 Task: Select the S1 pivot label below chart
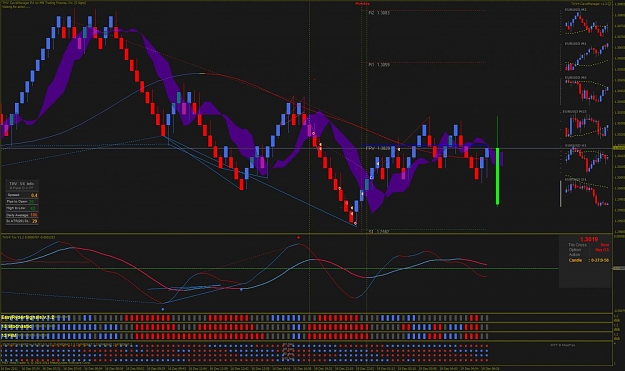click(378, 231)
